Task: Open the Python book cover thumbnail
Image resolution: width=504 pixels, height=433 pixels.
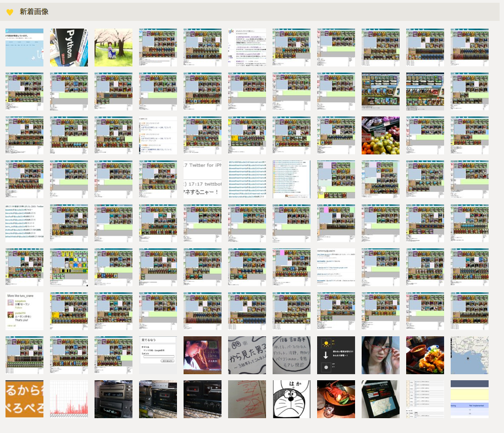Action: pyautogui.click(x=69, y=48)
